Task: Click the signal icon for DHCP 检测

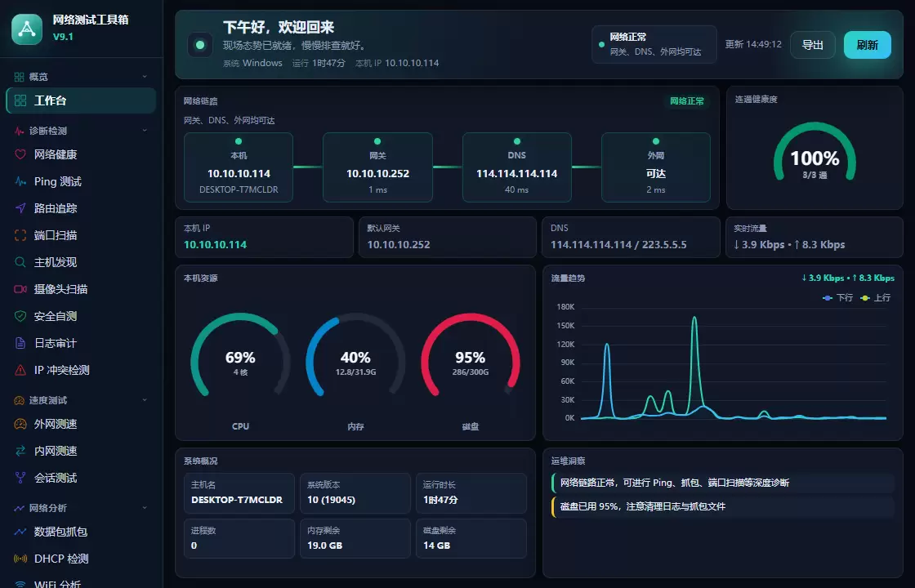Action: click(x=20, y=559)
